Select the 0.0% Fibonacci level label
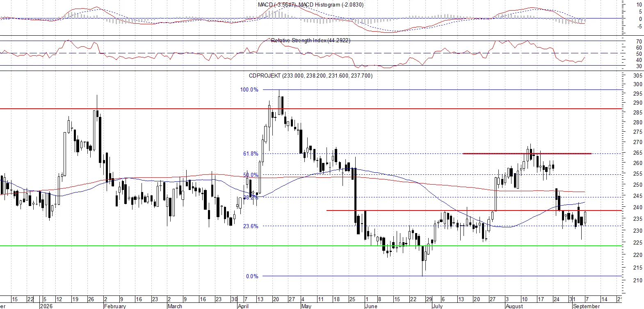Screen dimensions: 644x309 click(x=252, y=276)
